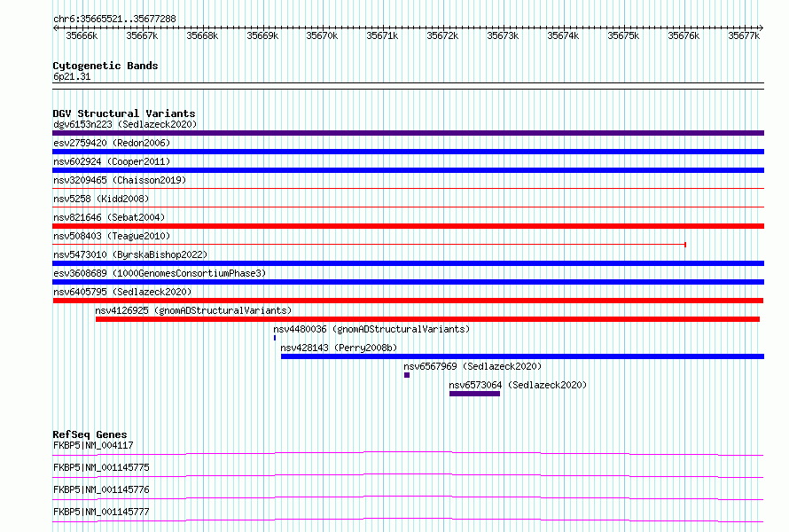The image size is (789, 532).
Task: Select esv3608689 (1000GenomesConsortiumPhase3) label
Action: point(160,273)
